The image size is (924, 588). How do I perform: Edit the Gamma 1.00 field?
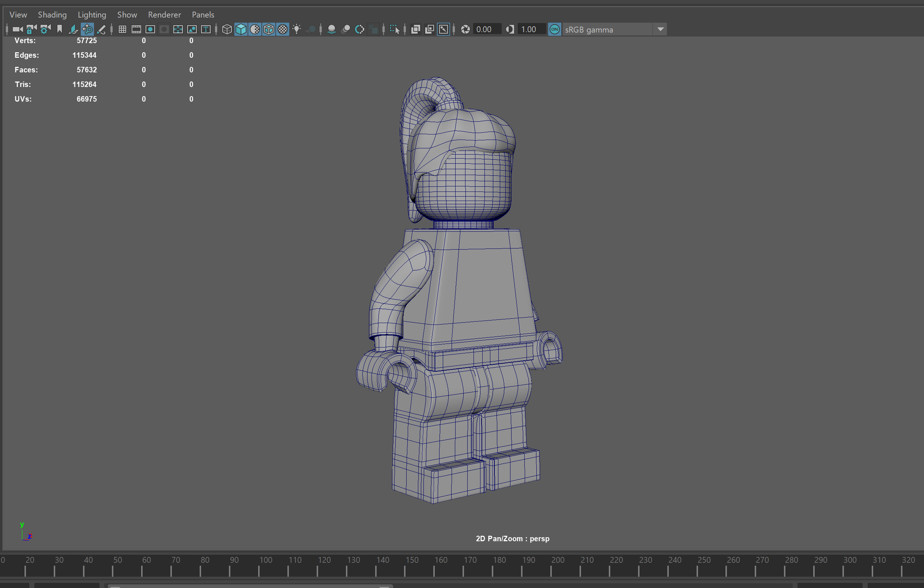[x=532, y=29]
